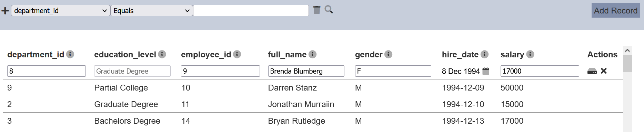
Task: Show info for department_id column
Action: 70,54
